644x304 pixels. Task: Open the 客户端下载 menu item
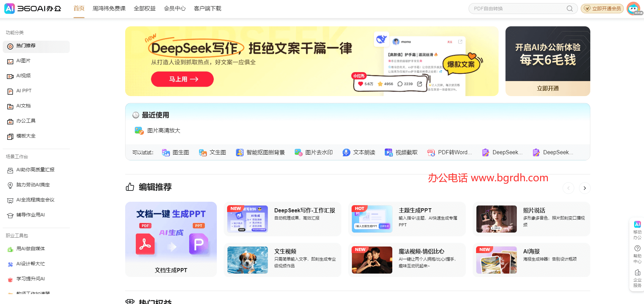tap(207, 9)
